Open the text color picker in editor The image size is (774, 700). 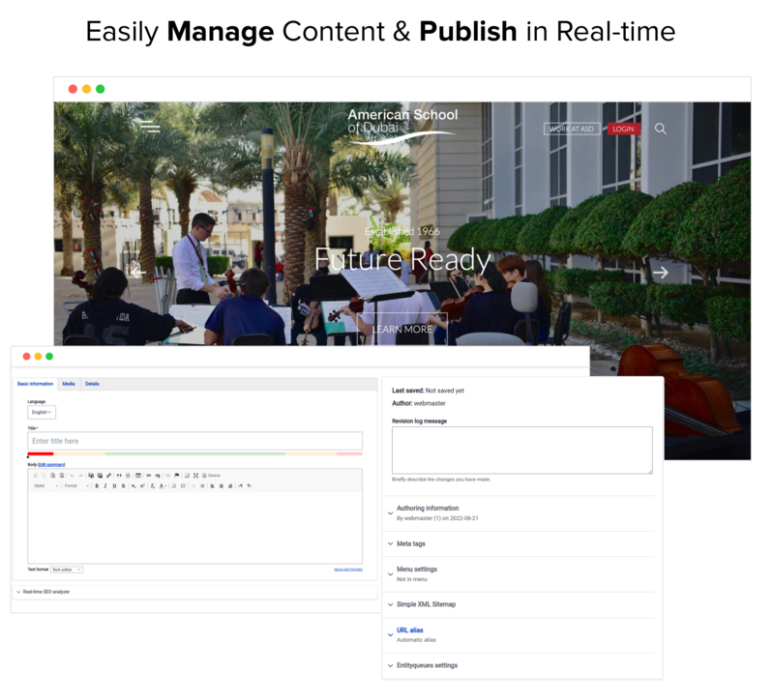(163, 486)
